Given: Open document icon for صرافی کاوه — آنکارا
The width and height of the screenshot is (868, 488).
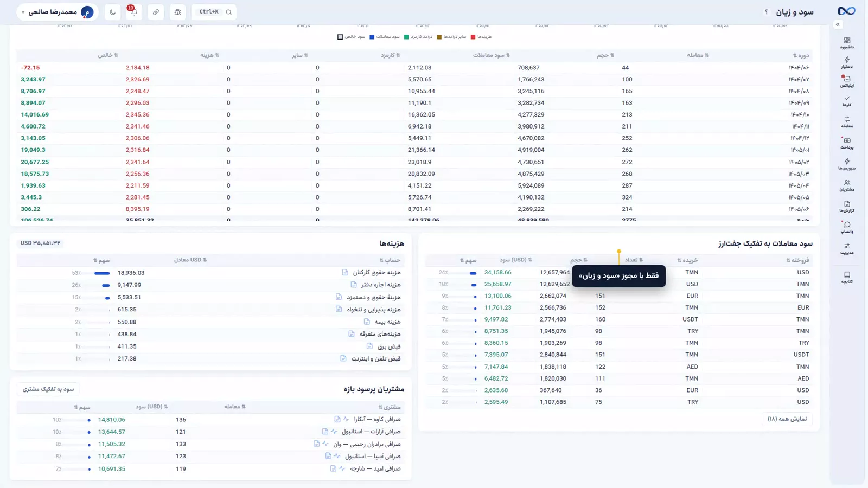Looking at the screenshot, I should (337, 419).
